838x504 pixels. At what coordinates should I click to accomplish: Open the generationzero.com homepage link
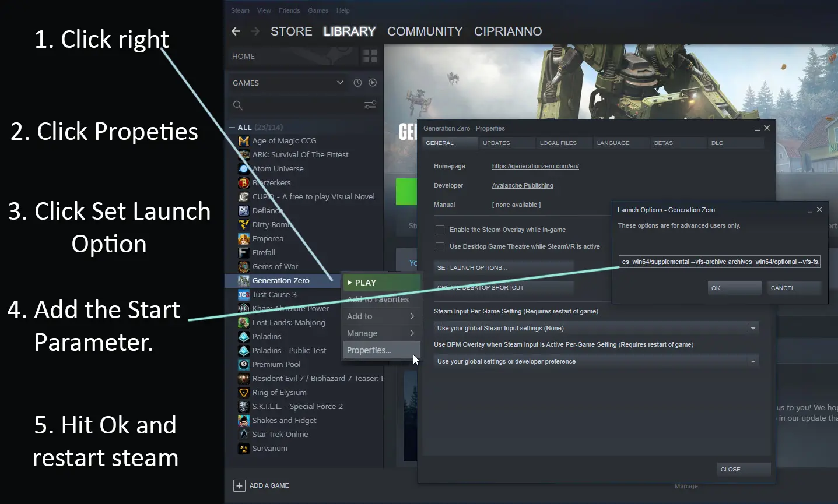(x=535, y=167)
